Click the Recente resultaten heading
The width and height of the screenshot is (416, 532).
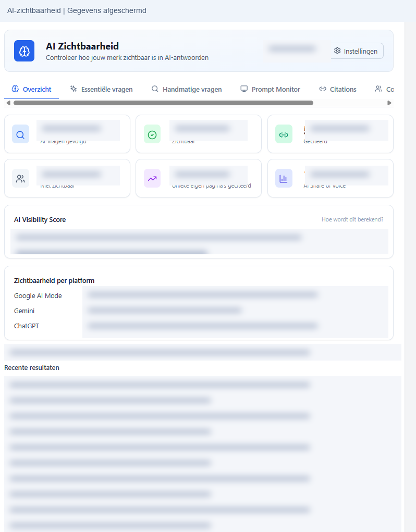point(32,367)
